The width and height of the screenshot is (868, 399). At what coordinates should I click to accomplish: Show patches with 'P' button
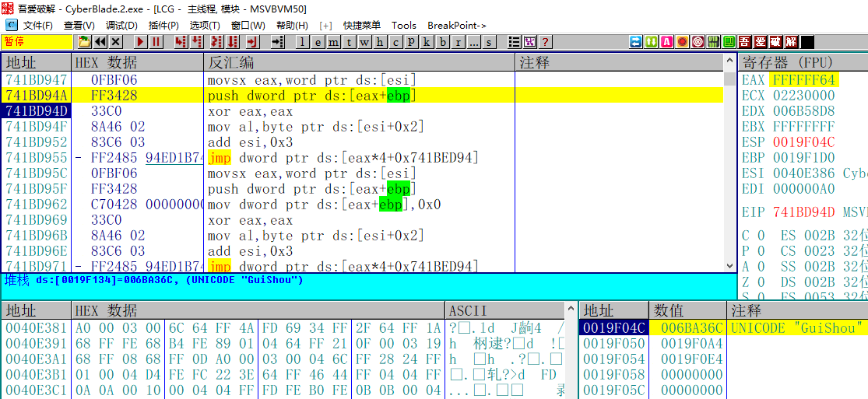click(411, 42)
